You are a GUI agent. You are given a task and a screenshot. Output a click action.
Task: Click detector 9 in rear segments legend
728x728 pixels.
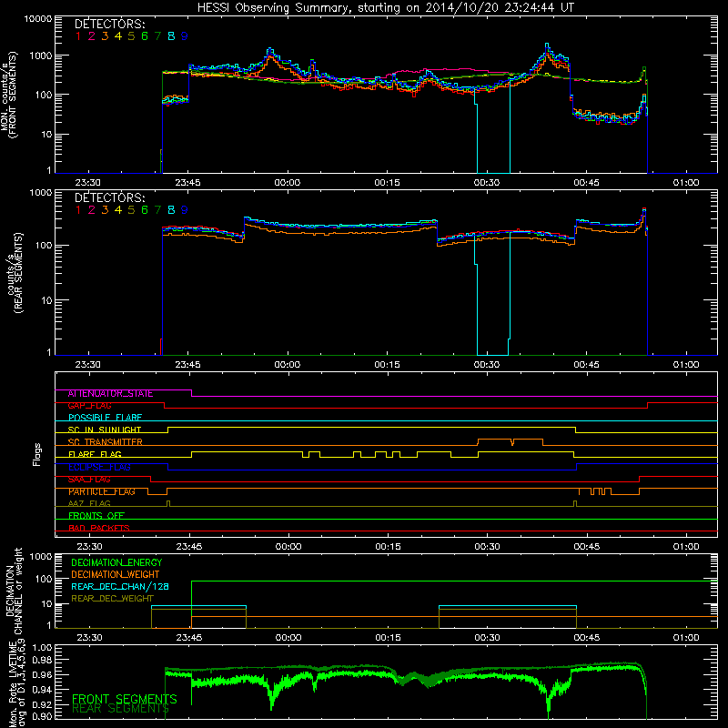point(185,210)
